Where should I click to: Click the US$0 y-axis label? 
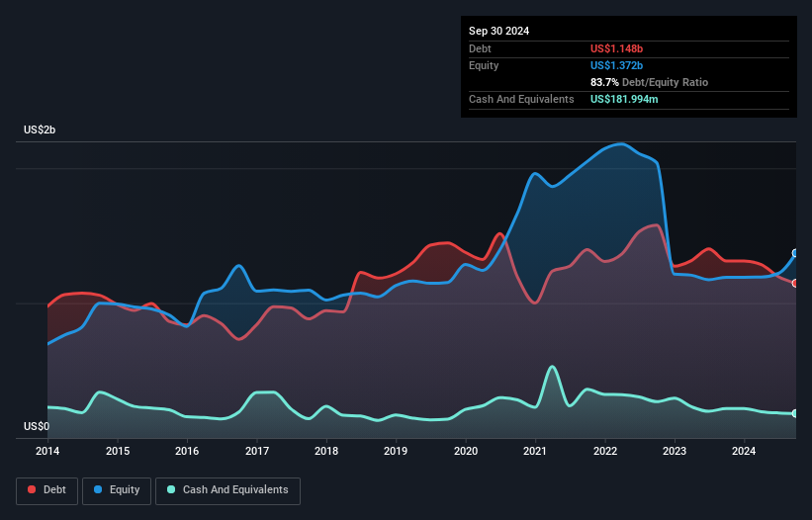point(37,426)
